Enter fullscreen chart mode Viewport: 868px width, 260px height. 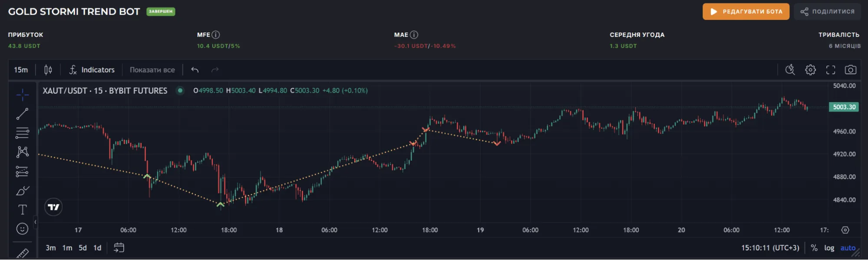point(830,70)
